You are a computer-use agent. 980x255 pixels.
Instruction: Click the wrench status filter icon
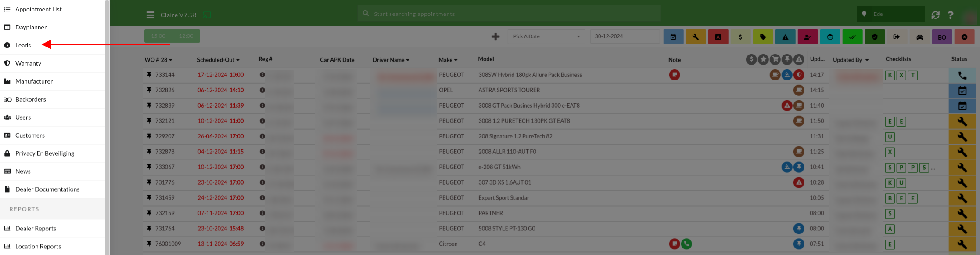(695, 37)
